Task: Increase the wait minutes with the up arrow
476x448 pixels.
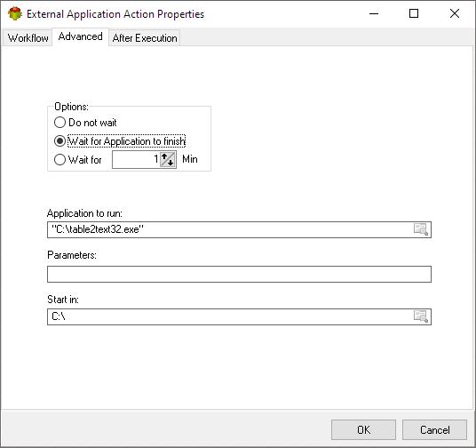Action: click(x=164, y=156)
